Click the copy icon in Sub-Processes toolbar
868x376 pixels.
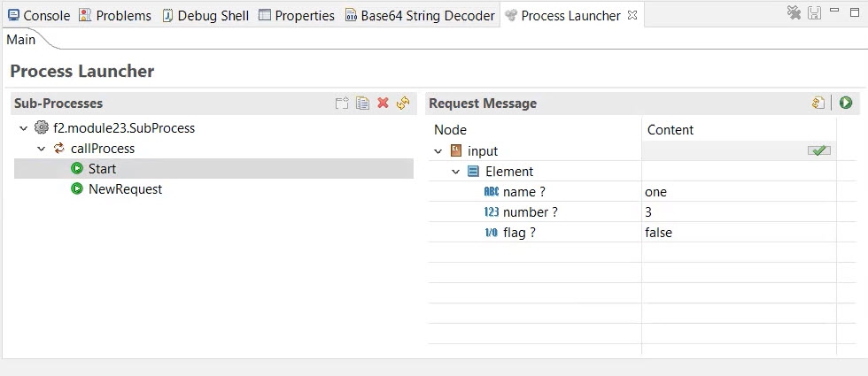[x=362, y=104]
